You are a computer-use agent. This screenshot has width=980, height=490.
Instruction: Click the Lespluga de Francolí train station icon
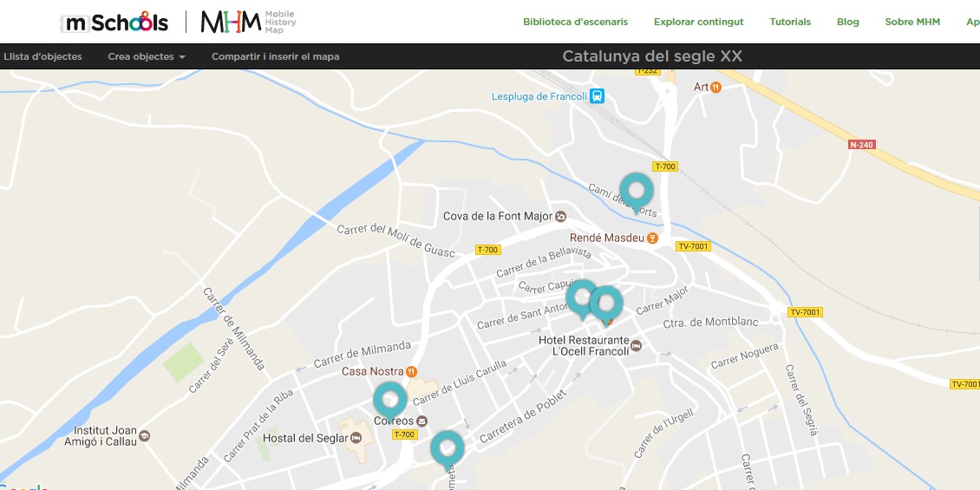(x=598, y=96)
